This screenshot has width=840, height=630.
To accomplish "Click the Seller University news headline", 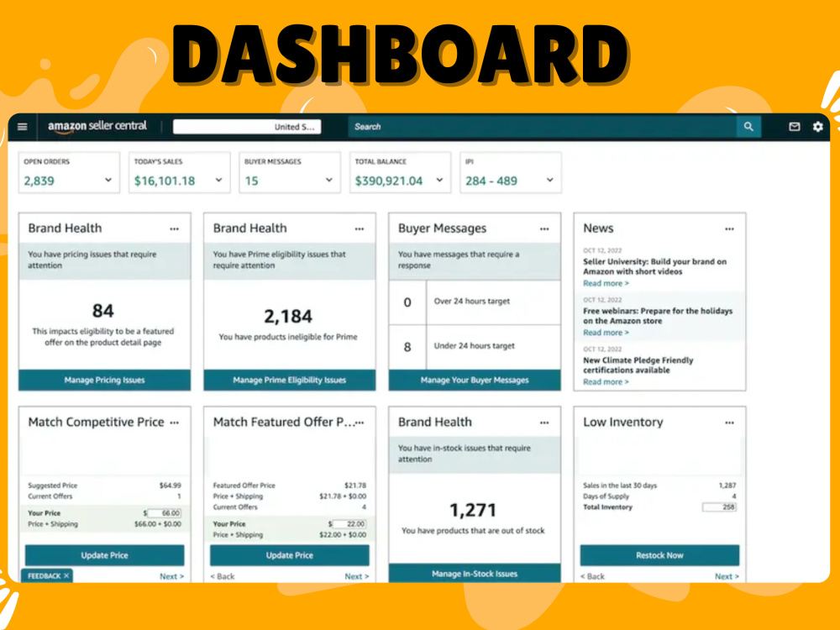I will click(654, 267).
